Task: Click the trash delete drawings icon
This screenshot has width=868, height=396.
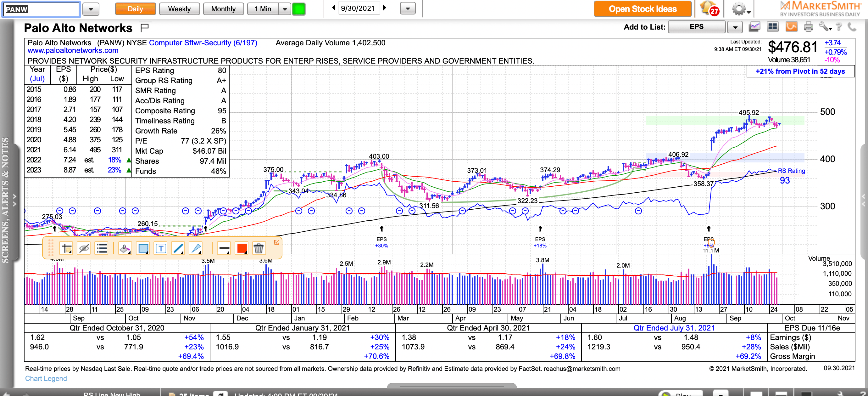Action: [x=259, y=249]
